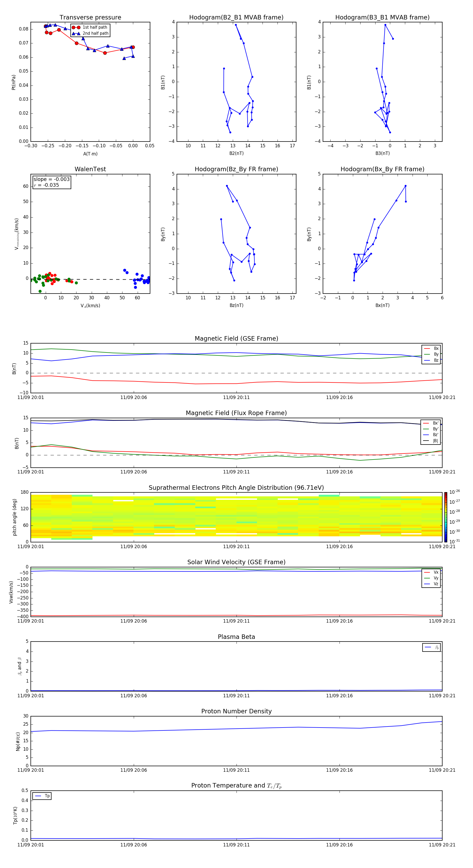Click the 'Solar Wind Velocity (GSE Frame)' title

point(236,562)
